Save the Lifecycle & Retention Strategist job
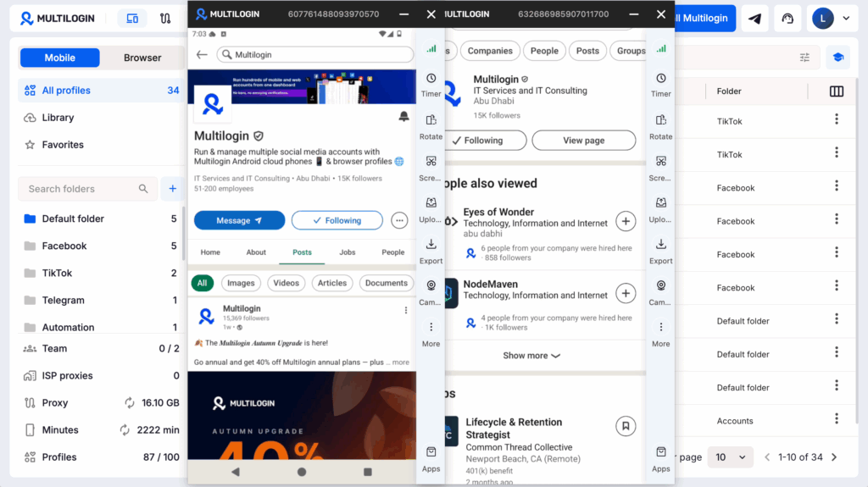This screenshot has width=868, height=487. (626, 426)
